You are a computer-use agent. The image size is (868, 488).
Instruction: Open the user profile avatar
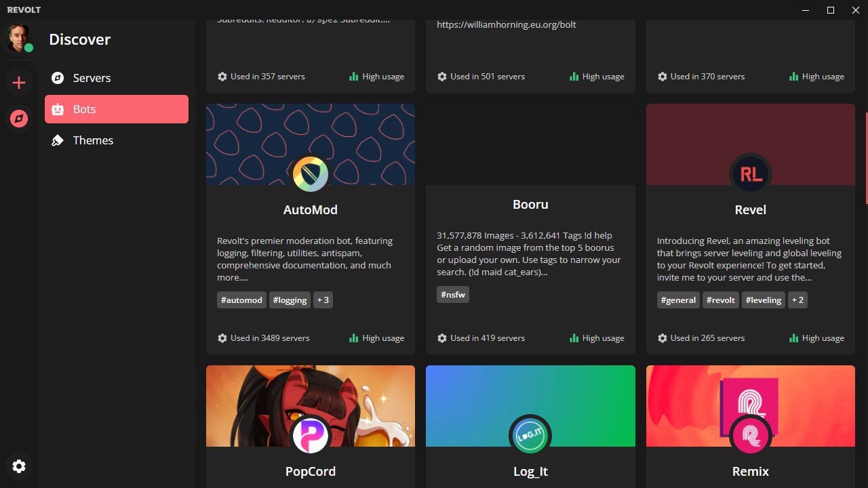18,38
